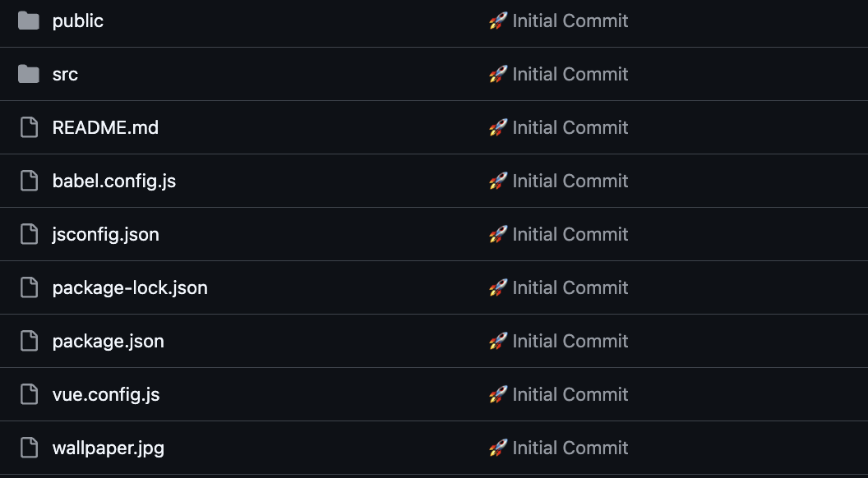View the package.json file
Image resolution: width=868 pixels, height=478 pixels.
108,341
